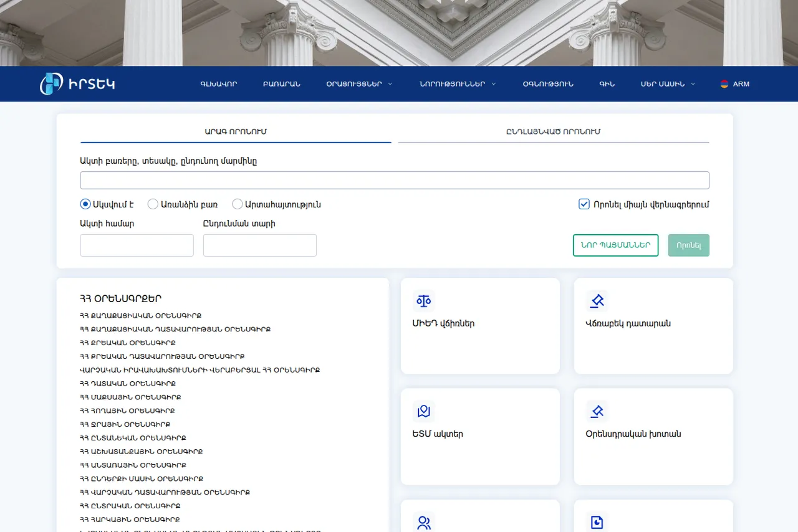Open the ՀՀ ՄԱՔՍԱՅԻՆ ՕՐԵՆՍԳԻՐՔ link
Screen dimensions: 798x532
click(x=131, y=397)
